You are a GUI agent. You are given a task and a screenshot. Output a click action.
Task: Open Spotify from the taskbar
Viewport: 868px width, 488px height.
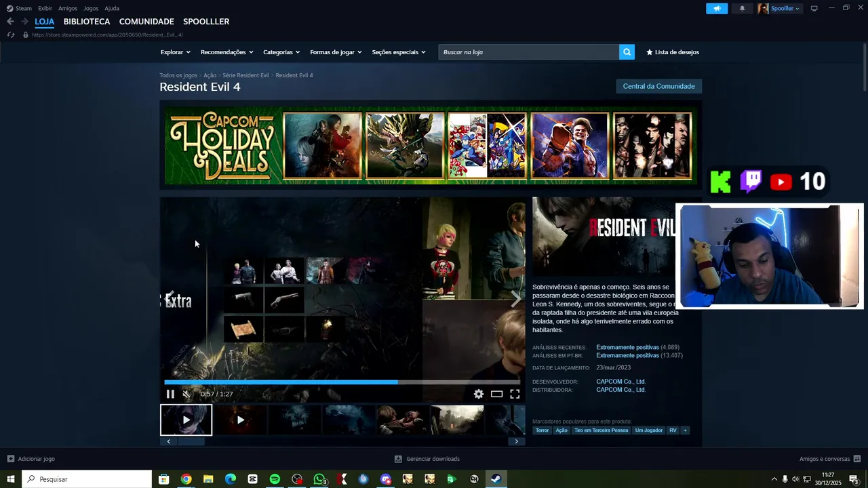point(275,479)
